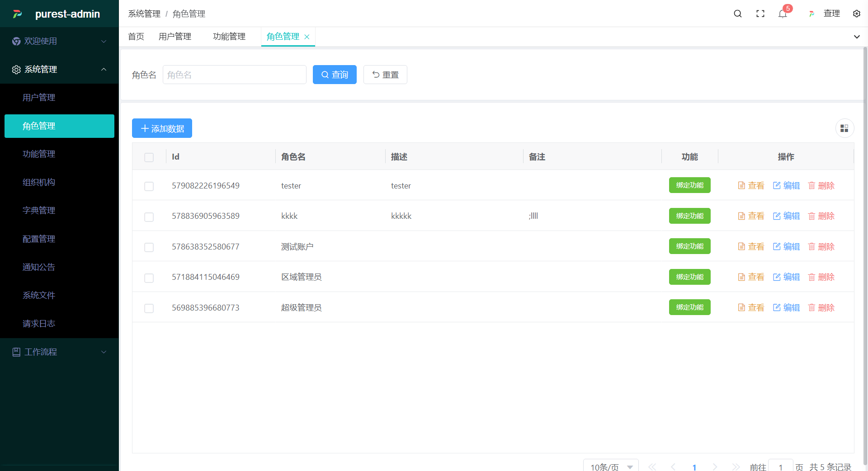Switch to the 首页 tab
868x471 pixels.
pos(136,37)
